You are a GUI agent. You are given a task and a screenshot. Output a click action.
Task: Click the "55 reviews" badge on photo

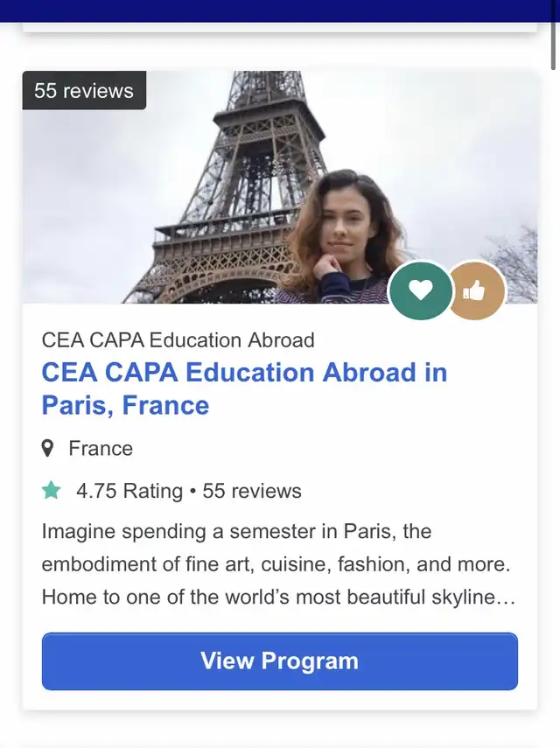pos(84,91)
